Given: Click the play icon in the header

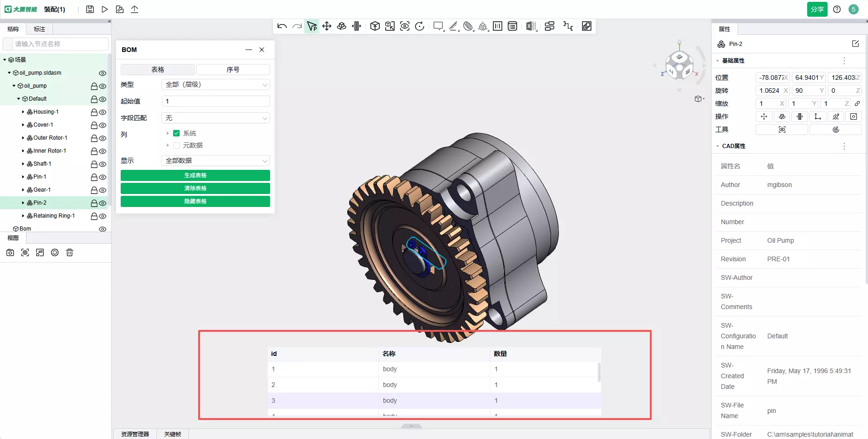Looking at the screenshot, I should point(105,9).
